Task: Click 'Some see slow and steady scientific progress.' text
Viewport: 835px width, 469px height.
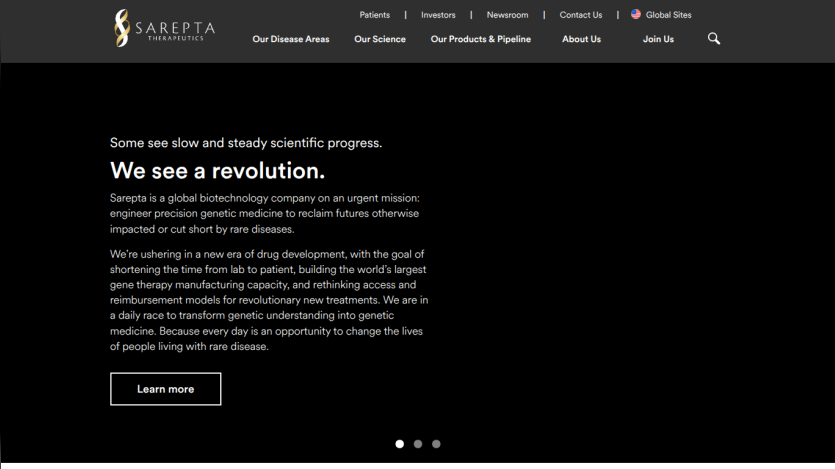Action: [x=246, y=143]
